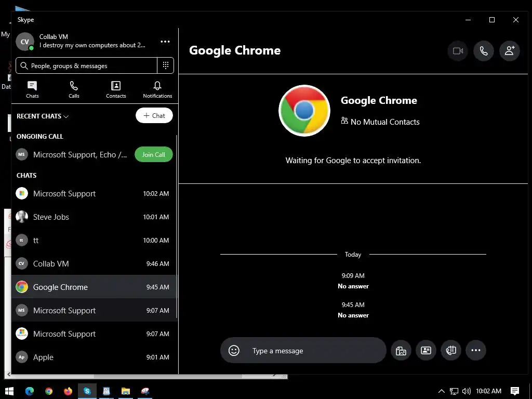Open the Windows Start menu
532x399 pixels.
pyautogui.click(x=9, y=391)
